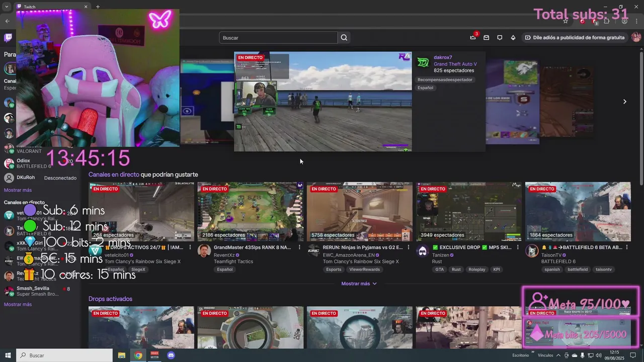644x362 pixels.
Task: Click the Windows taskbar Buscar search box
Action: (64, 355)
